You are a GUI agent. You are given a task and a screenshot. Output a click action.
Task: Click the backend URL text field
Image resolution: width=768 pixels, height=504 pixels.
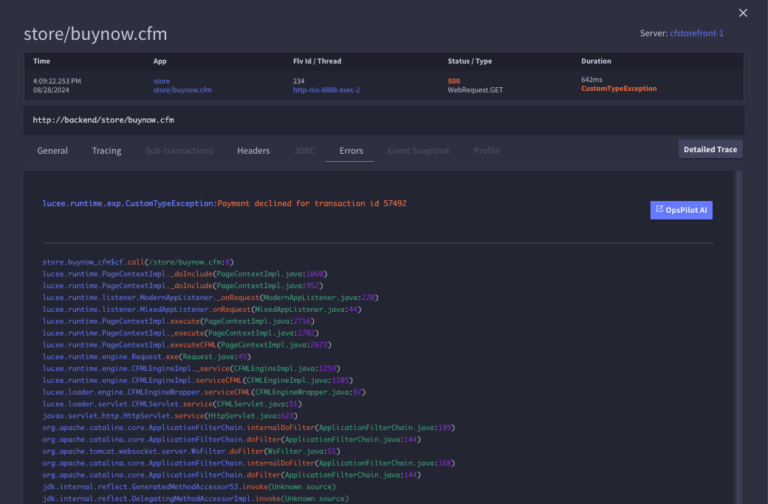384,120
